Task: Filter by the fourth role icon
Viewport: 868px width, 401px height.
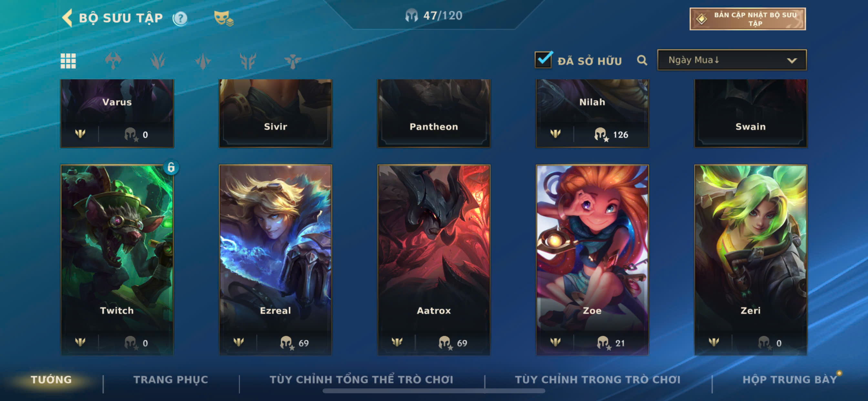Action: [248, 61]
